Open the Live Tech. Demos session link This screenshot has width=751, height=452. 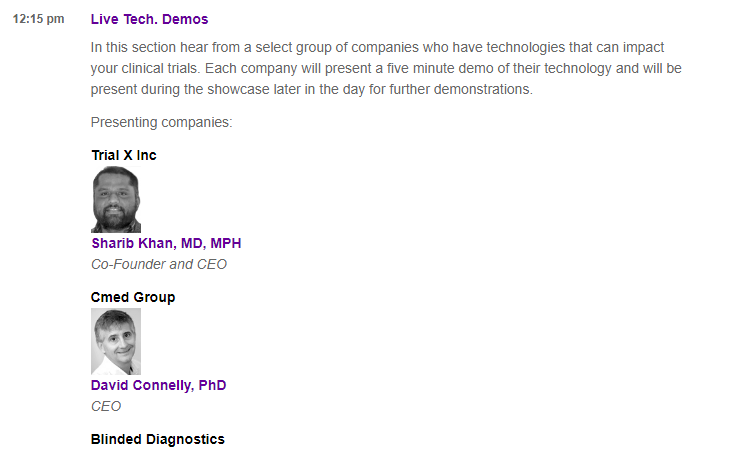pyautogui.click(x=149, y=19)
